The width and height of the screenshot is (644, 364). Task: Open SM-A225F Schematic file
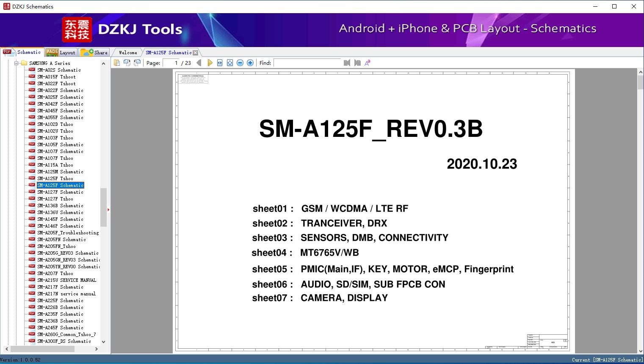[x=60, y=300]
